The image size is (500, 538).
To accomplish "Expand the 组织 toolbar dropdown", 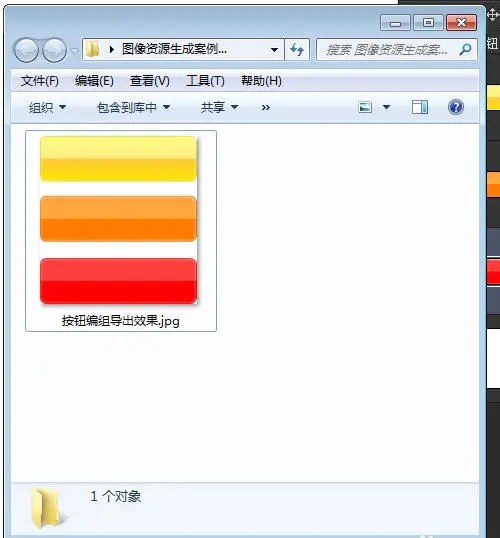I will coord(47,108).
